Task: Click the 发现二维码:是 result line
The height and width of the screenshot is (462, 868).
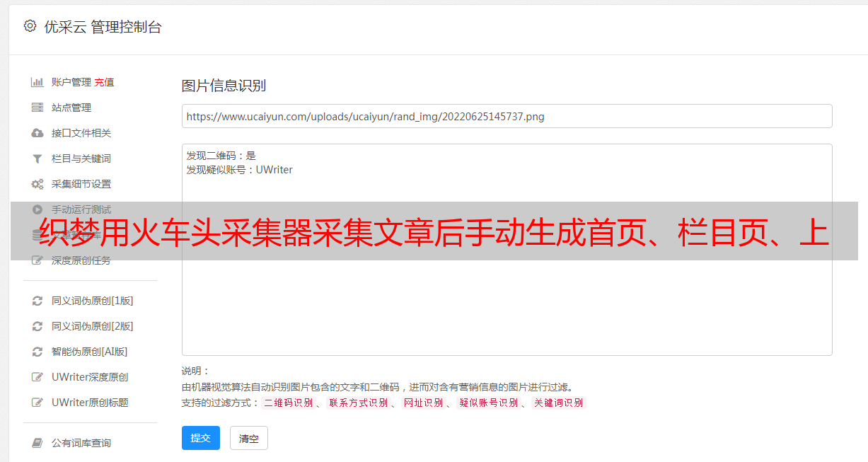Action: click(221, 156)
